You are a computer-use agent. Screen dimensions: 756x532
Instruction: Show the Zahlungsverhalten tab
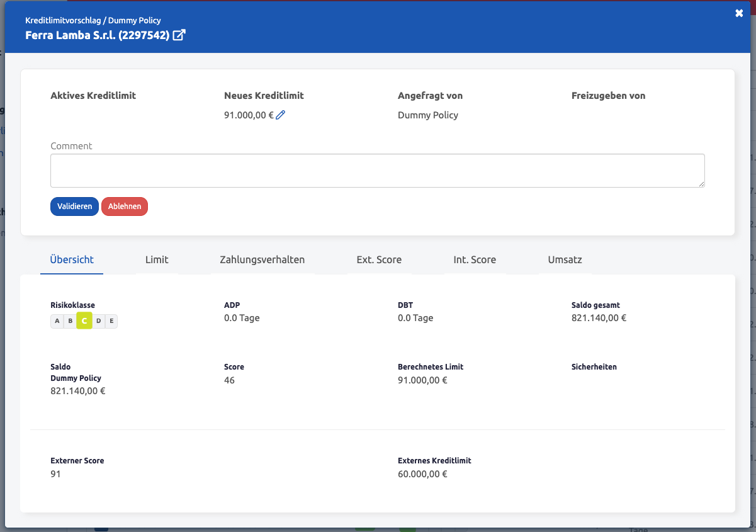[262, 259]
